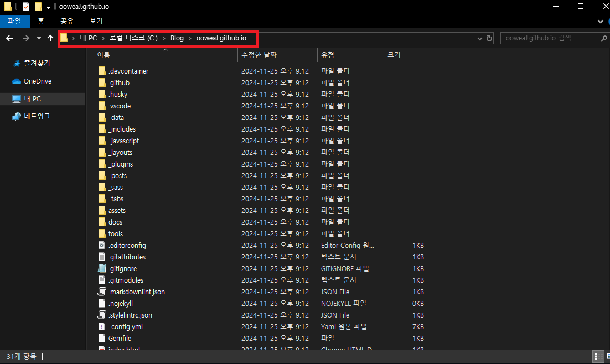Select 네트워크 in the navigation pane
The image size is (610, 364).
(x=37, y=116)
